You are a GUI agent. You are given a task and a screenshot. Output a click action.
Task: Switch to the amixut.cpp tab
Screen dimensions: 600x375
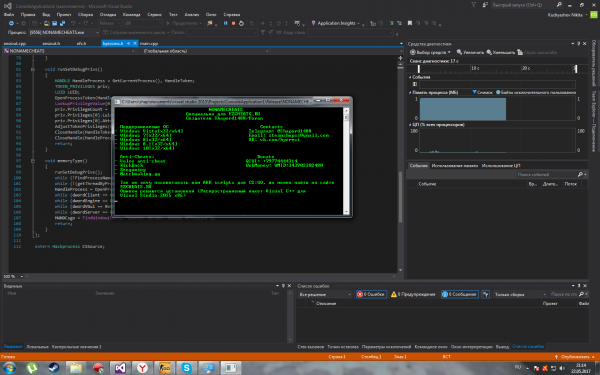coord(15,44)
